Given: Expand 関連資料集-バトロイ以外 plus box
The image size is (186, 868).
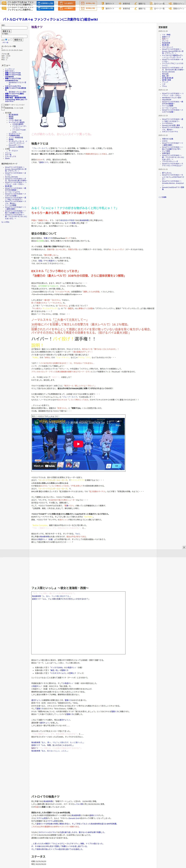Looking at the screenshot, I should tap(3, 108).
